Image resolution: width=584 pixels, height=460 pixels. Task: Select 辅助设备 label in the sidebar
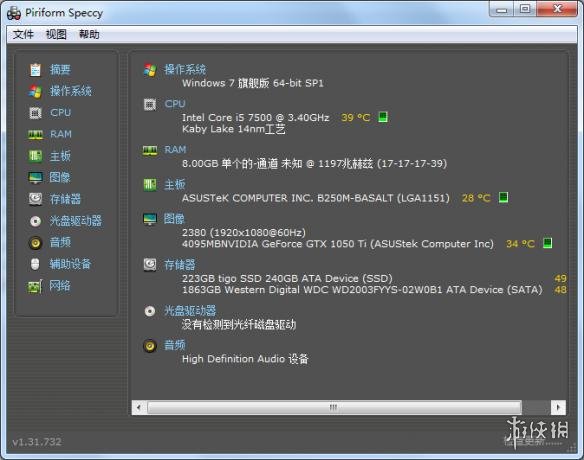point(70,264)
